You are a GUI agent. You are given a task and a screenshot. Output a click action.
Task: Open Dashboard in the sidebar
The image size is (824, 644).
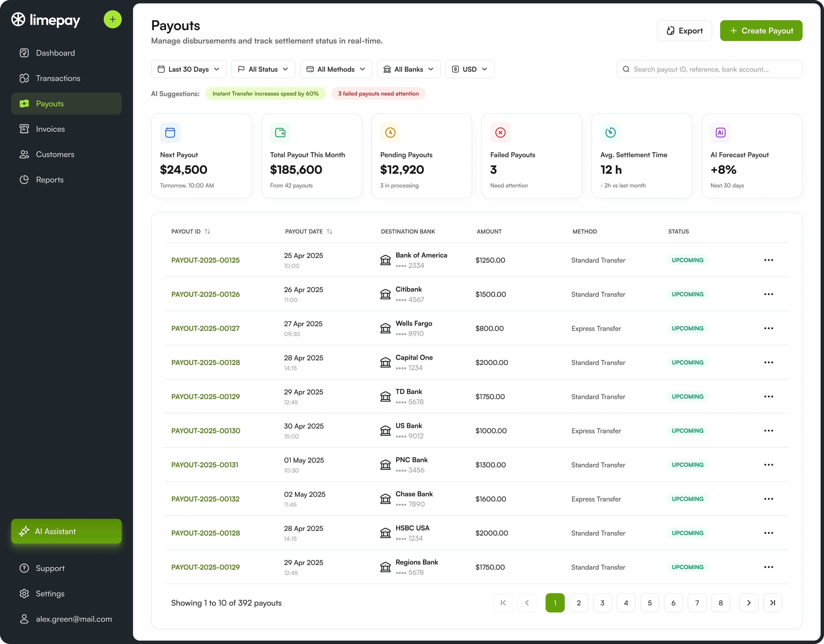[66, 53]
